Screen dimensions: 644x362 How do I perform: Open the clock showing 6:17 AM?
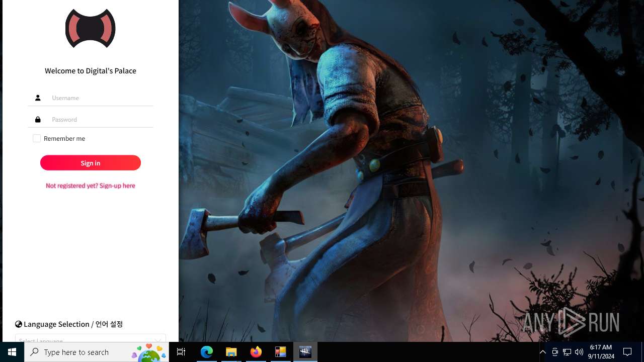coord(601,352)
